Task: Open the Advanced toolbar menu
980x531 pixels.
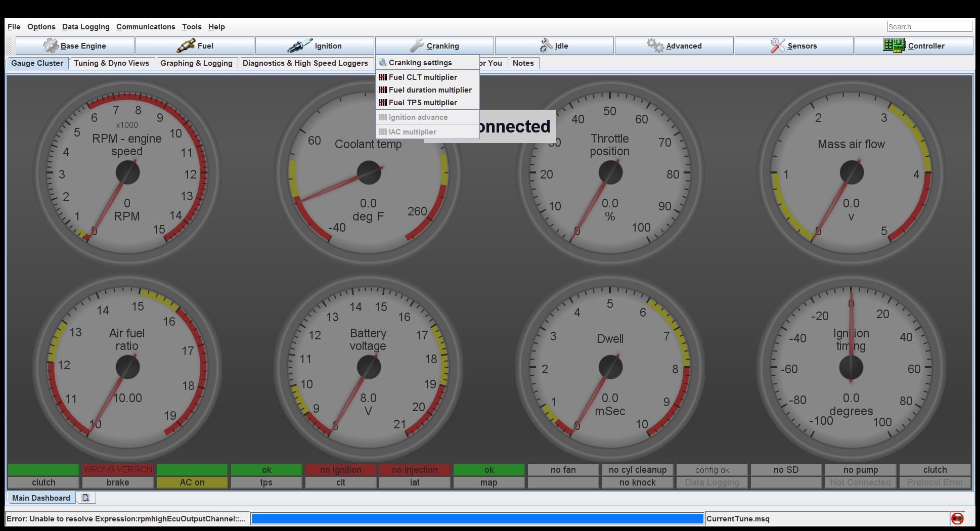Action: 674,46
